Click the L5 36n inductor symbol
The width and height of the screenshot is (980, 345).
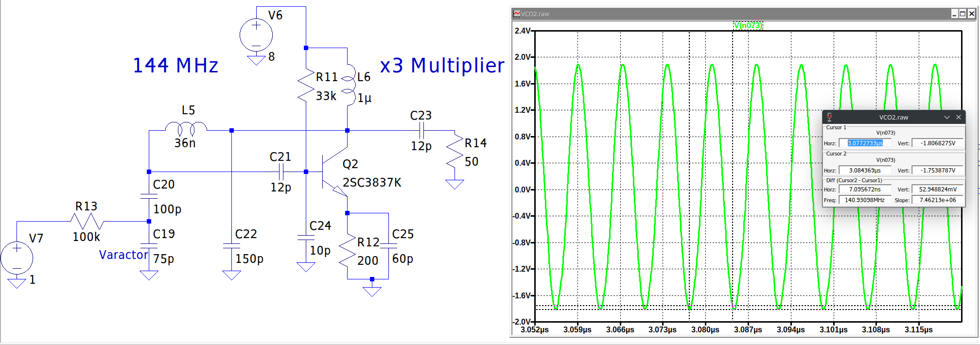(x=186, y=128)
